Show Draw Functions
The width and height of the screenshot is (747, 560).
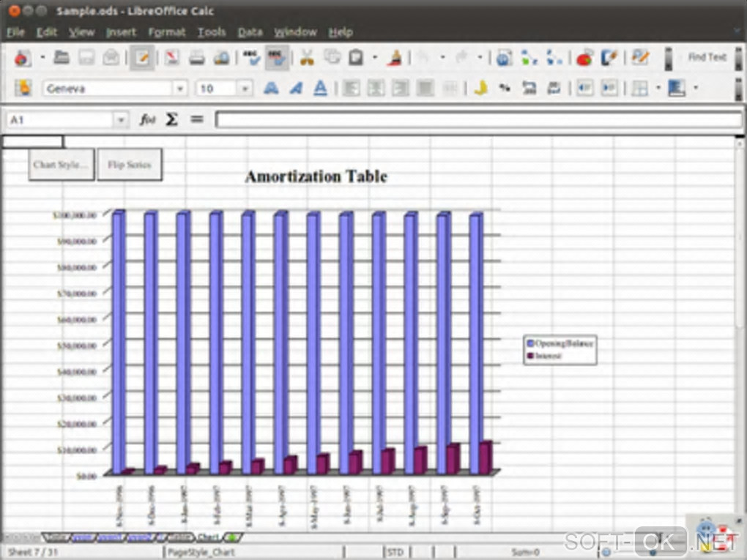pyautogui.click(x=609, y=58)
